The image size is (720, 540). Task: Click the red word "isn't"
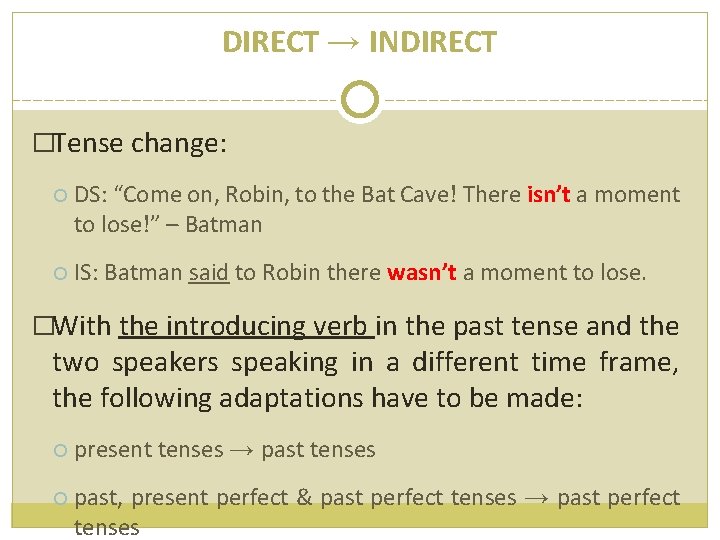(x=548, y=195)
